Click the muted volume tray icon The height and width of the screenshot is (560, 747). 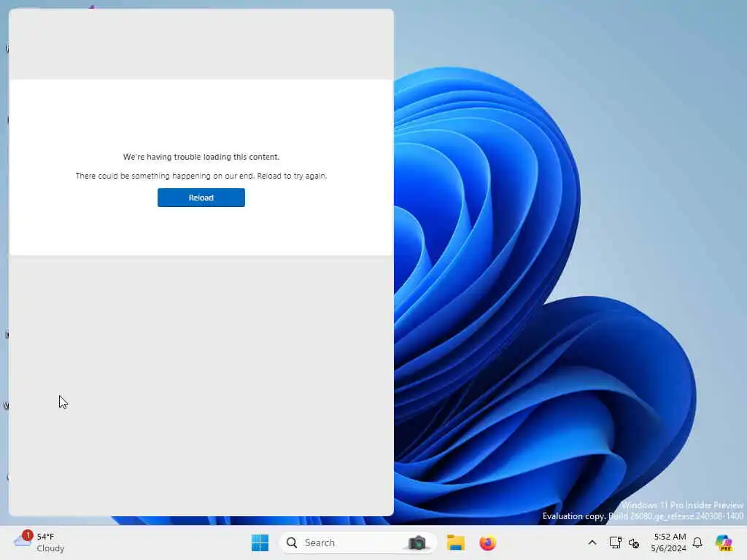[x=634, y=542]
